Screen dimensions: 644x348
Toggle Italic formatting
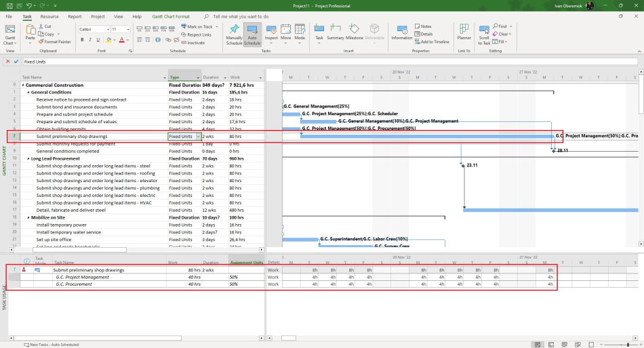pyautogui.click(x=90, y=40)
